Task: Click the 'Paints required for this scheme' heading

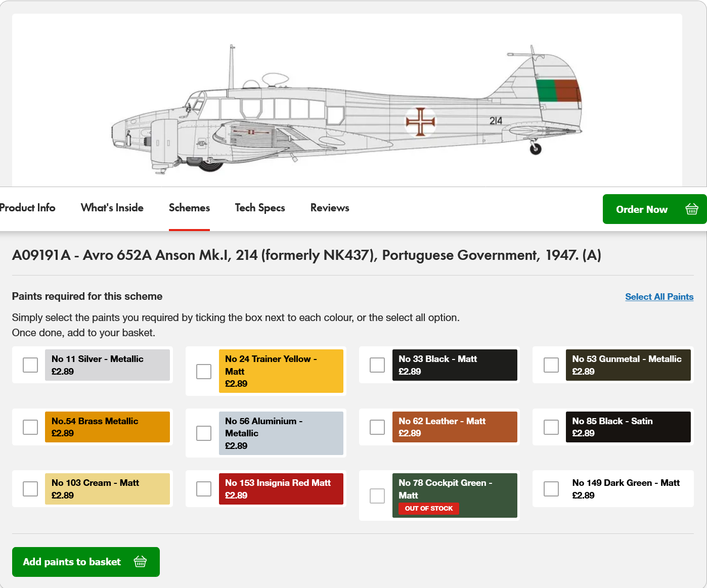Action: tap(87, 296)
